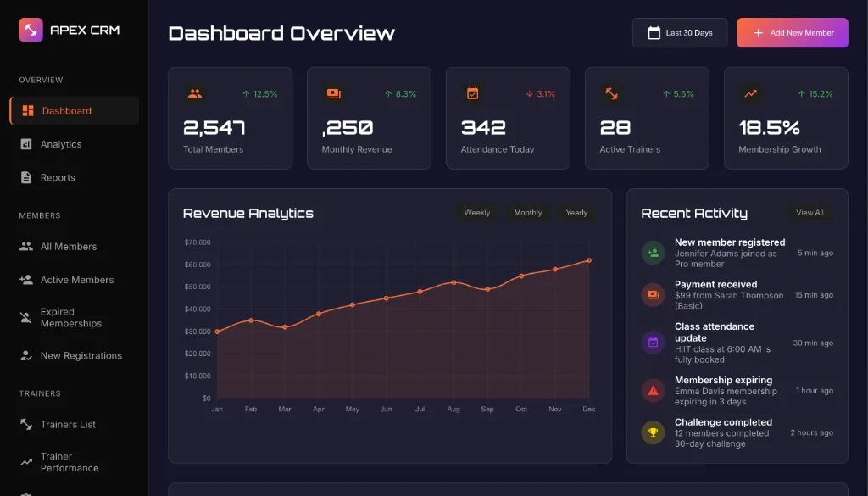Screen dimensions: 868x496
Task: Click the red membership expiring warning icon
Action: pyautogui.click(x=653, y=390)
